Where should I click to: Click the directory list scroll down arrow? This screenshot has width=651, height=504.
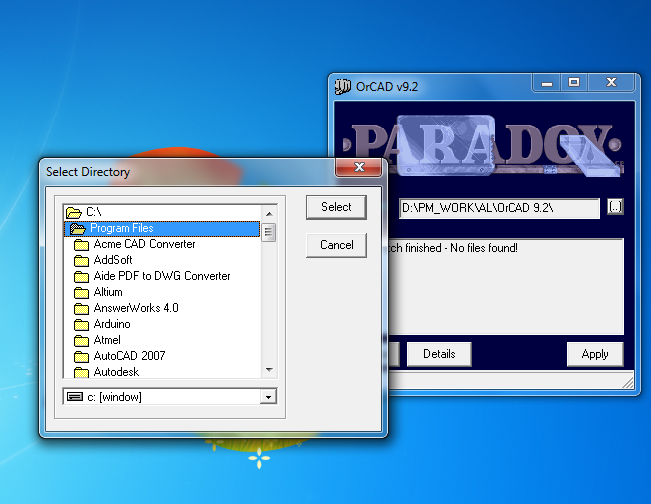[269, 369]
